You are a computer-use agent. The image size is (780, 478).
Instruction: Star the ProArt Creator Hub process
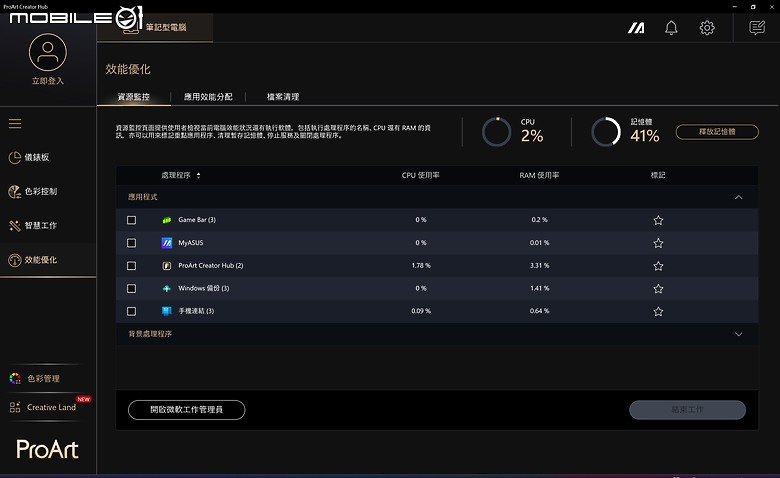[658, 266]
